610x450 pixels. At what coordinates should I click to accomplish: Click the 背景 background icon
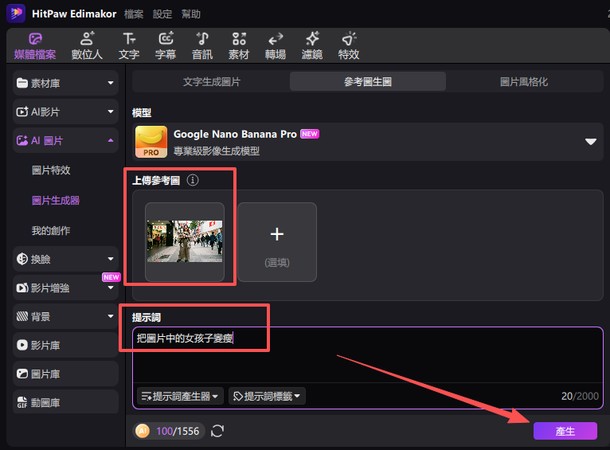coord(22,316)
